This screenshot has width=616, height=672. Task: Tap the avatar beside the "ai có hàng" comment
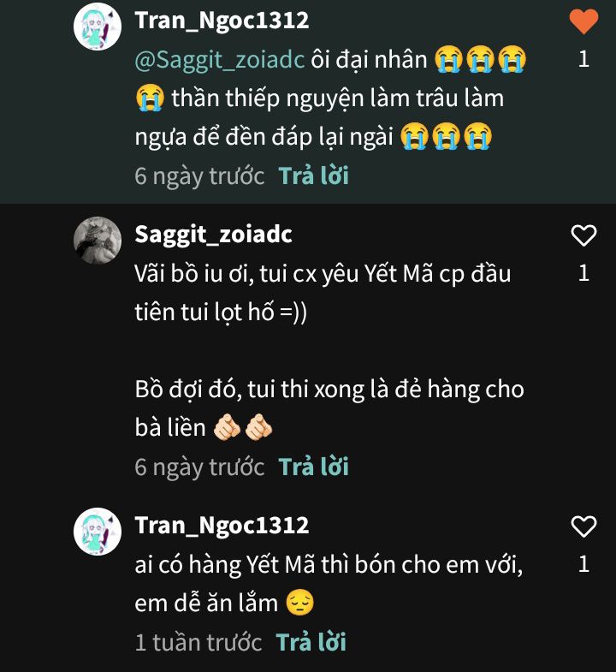[98, 532]
